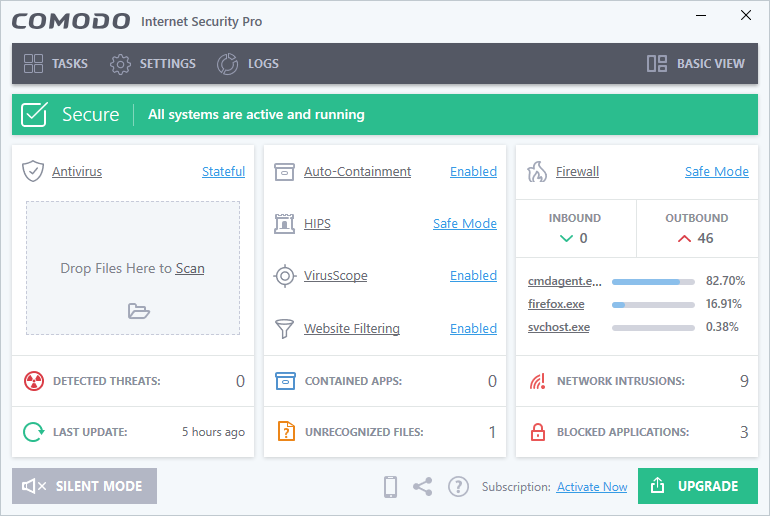This screenshot has width=770, height=516.
Task: Open the Tasks menu
Action: click(x=56, y=64)
